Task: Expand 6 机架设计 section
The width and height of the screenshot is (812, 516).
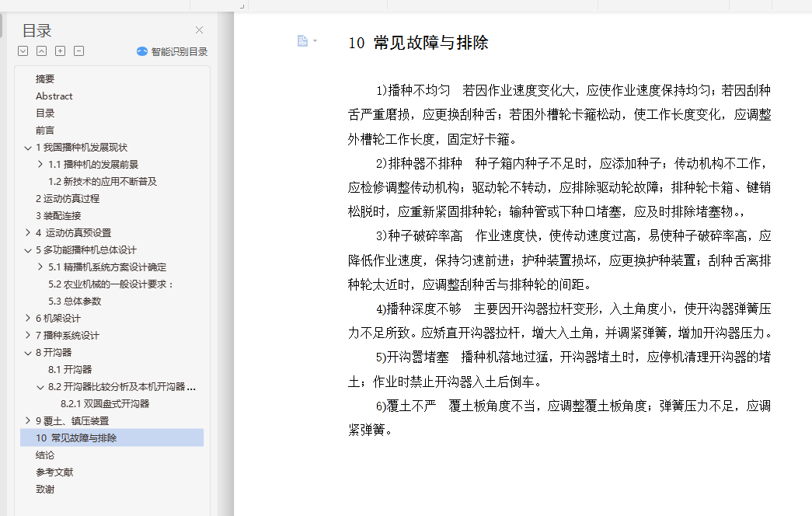Action: (x=28, y=318)
